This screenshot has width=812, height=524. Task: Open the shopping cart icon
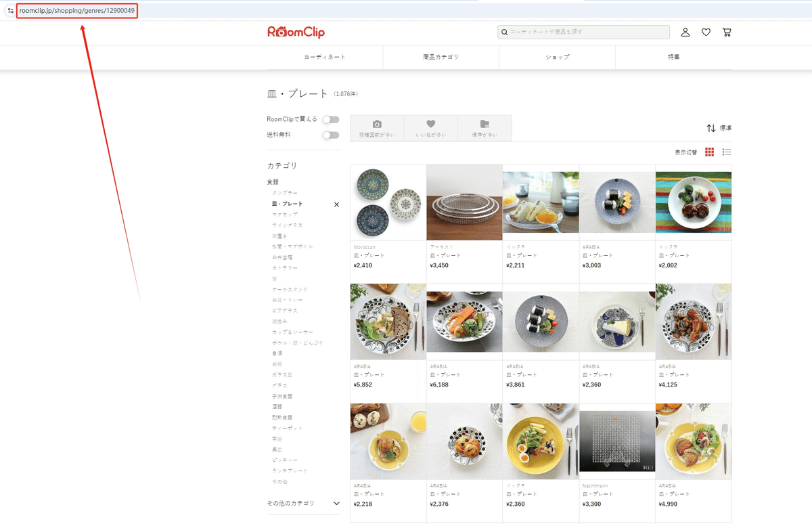pyautogui.click(x=727, y=32)
